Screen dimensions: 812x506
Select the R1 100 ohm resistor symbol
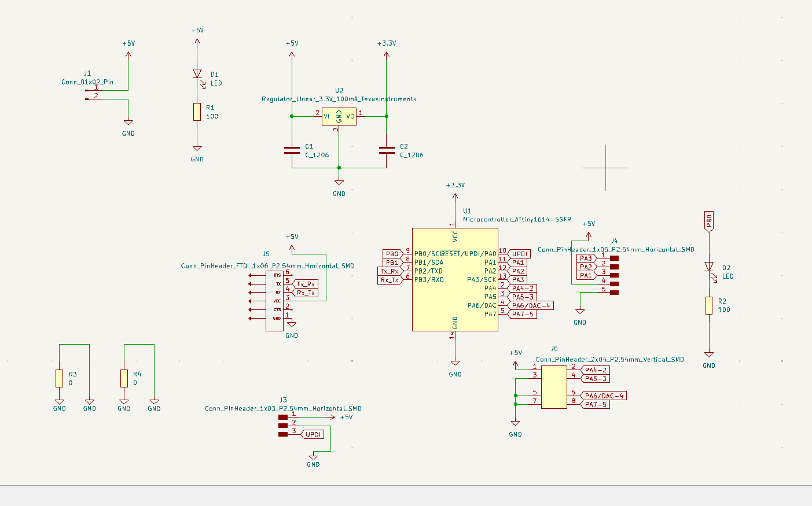[197, 112]
